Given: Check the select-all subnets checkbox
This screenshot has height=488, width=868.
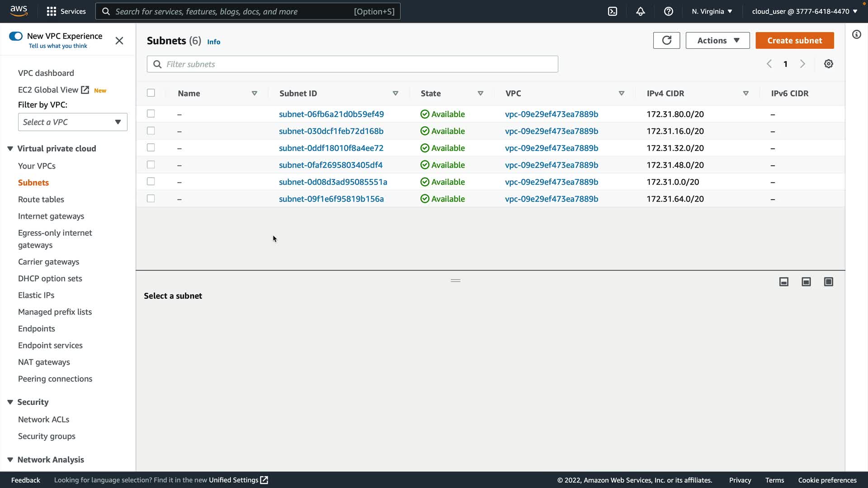Looking at the screenshot, I should (x=151, y=93).
